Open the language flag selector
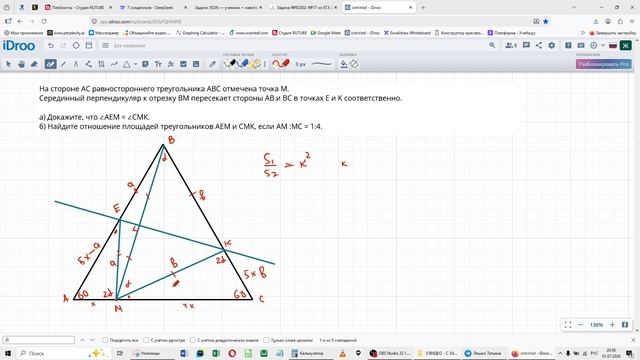Viewport: 640px width, 360px height. point(613,46)
